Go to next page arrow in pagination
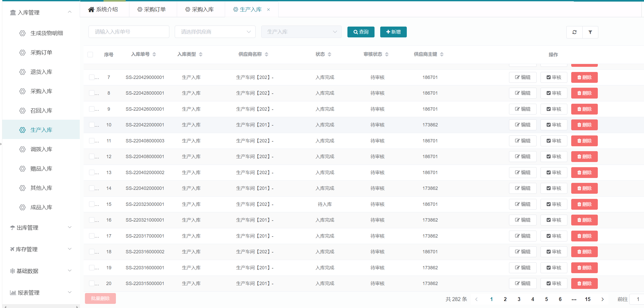644x308 pixels. (x=603, y=299)
